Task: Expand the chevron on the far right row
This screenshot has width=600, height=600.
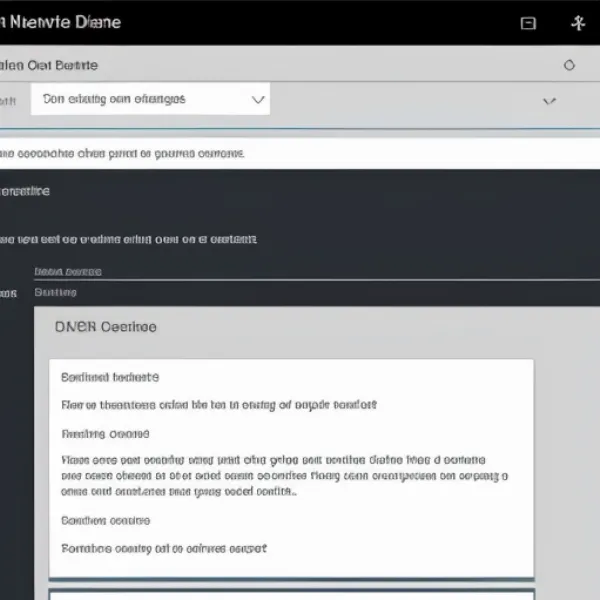Action: click(548, 101)
